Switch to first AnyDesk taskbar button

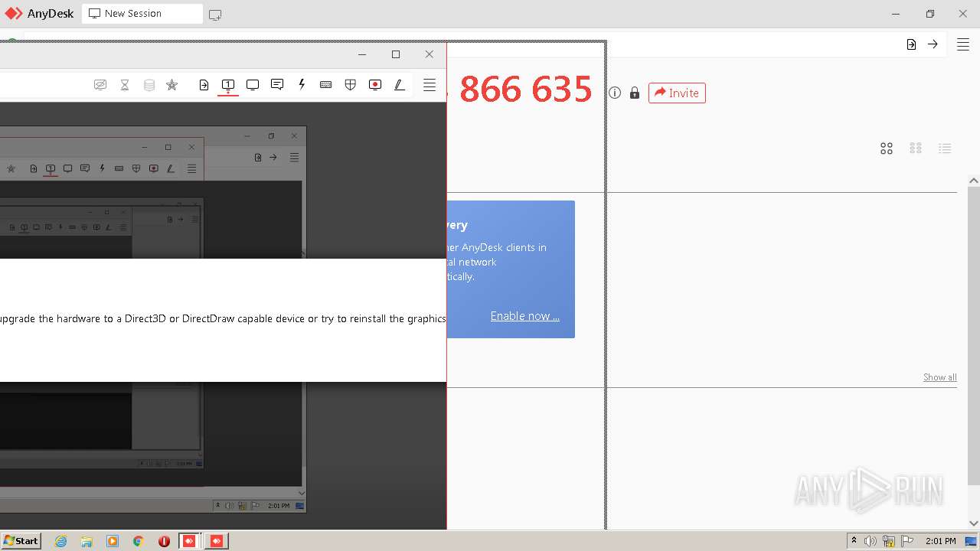tap(190, 541)
